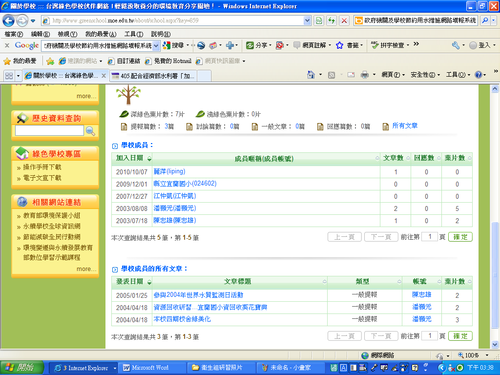Open the Quick Tabs grid icon
The image size is (500, 375).
9,76
